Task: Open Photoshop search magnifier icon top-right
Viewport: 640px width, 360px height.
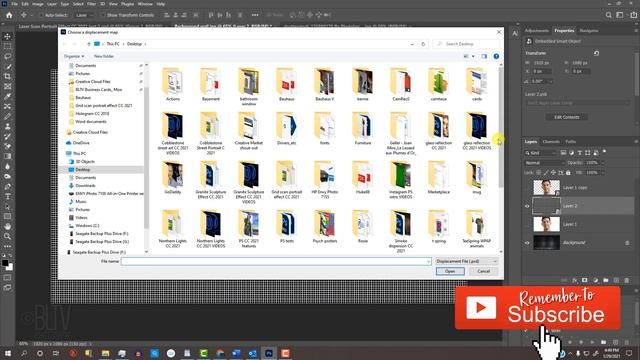Action: (609, 15)
